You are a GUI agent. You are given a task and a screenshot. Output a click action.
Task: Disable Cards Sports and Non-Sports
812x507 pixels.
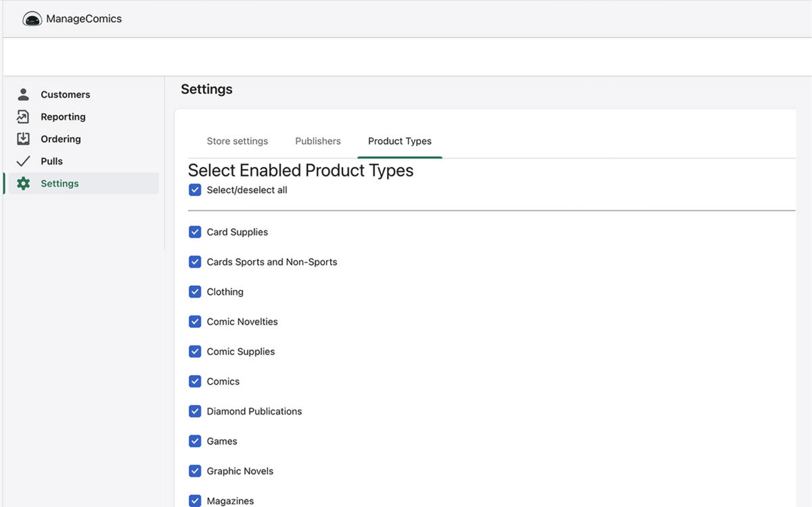coord(195,262)
